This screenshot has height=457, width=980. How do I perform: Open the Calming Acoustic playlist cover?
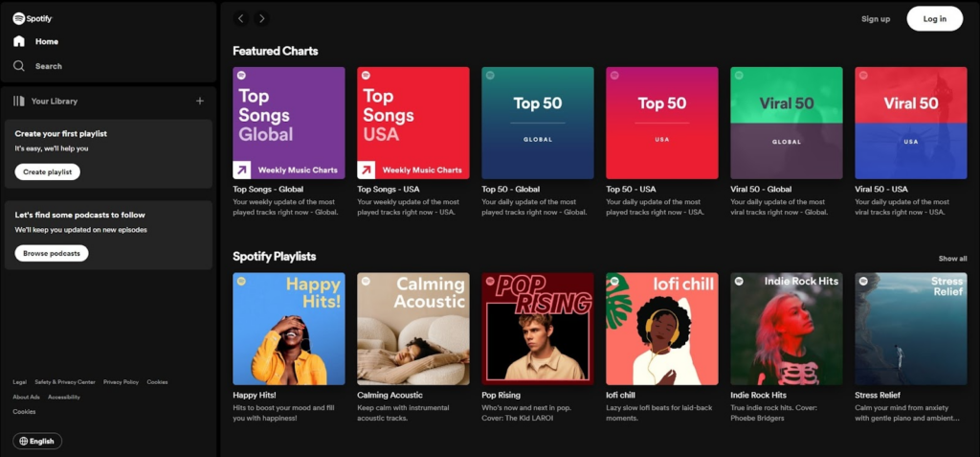click(x=413, y=329)
